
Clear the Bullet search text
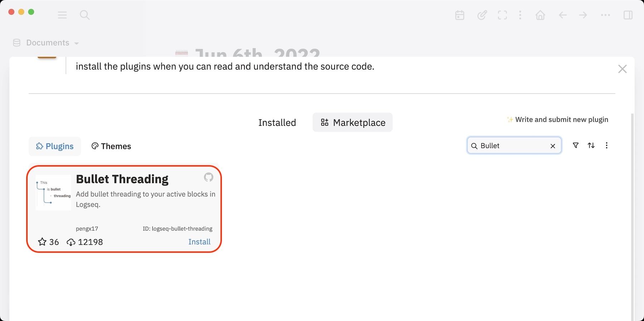(x=553, y=146)
